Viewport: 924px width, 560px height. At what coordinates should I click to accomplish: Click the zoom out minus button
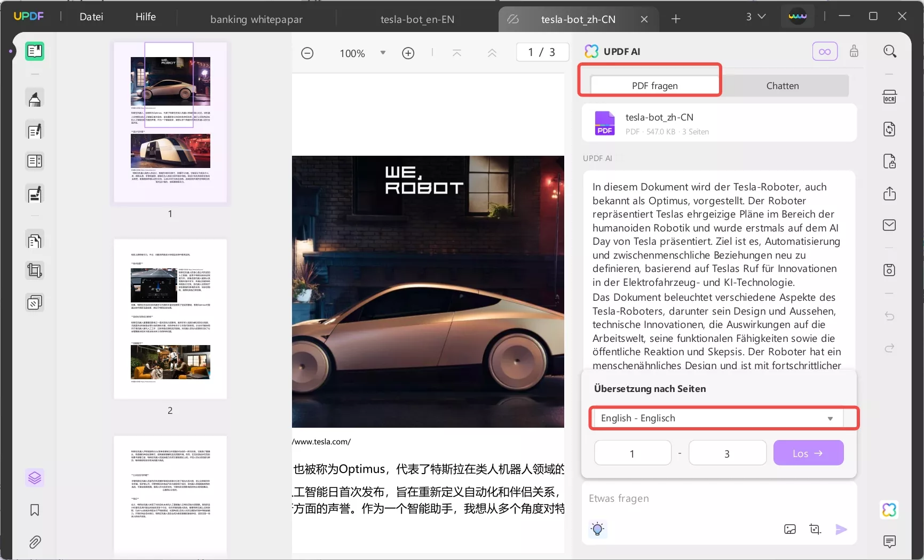307,53
